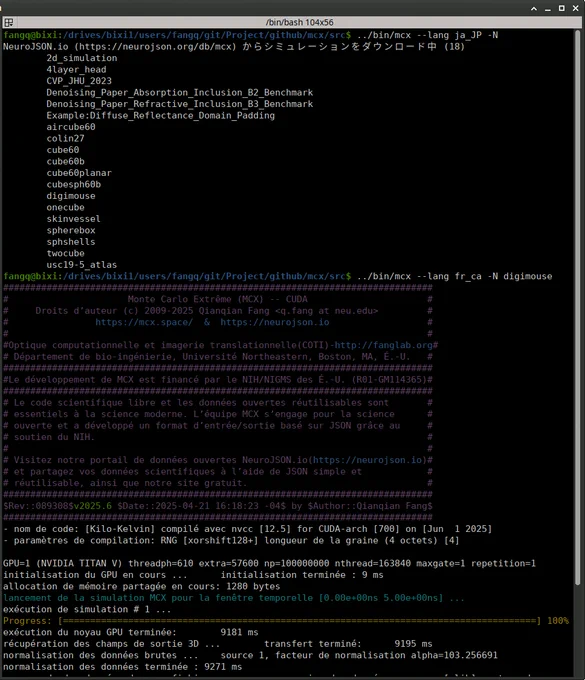This screenshot has height=680, width=585.
Task: Click 'alpha=103.256691' normalization value
Action: click(454, 655)
